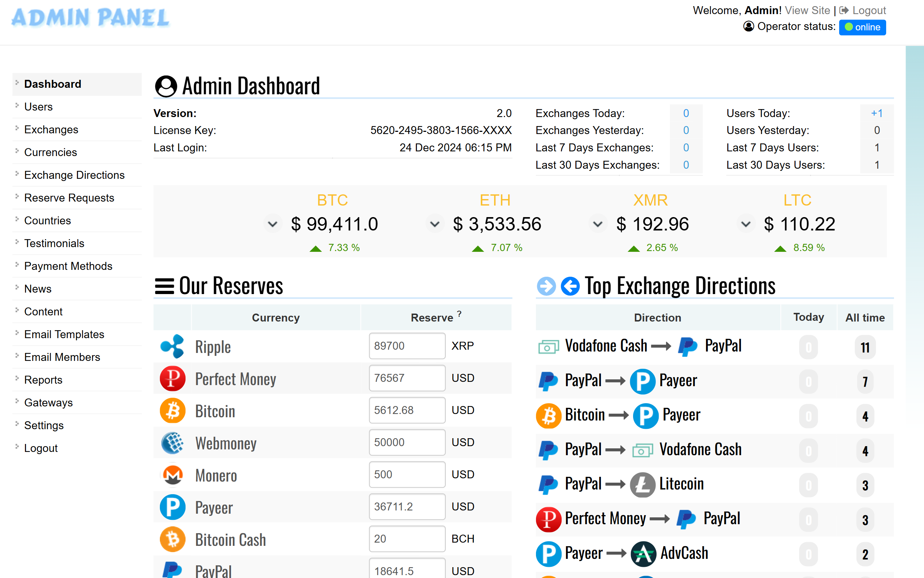
Task: Click the operator status person icon
Action: [x=749, y=26]
